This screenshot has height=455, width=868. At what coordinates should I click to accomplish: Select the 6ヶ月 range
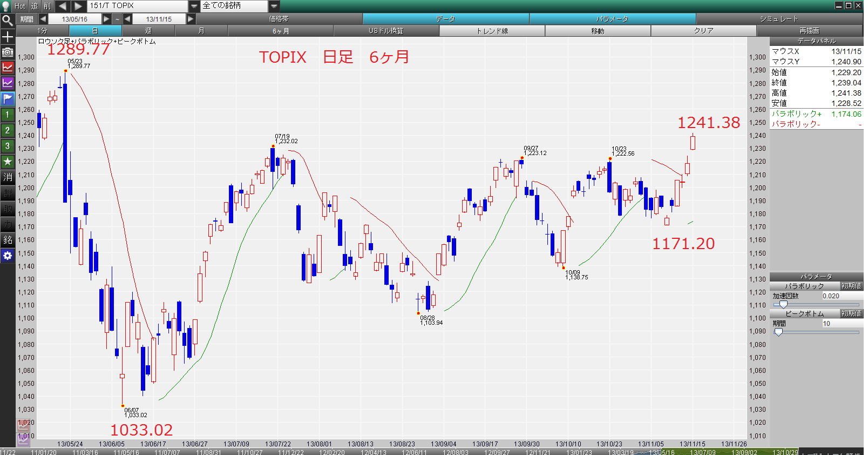tap(281, 31)
